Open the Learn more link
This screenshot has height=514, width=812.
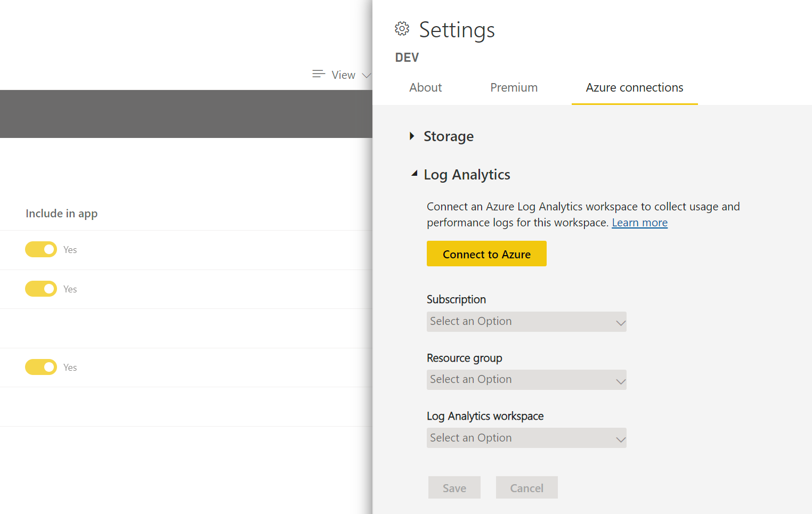click(x=639, y=223)
